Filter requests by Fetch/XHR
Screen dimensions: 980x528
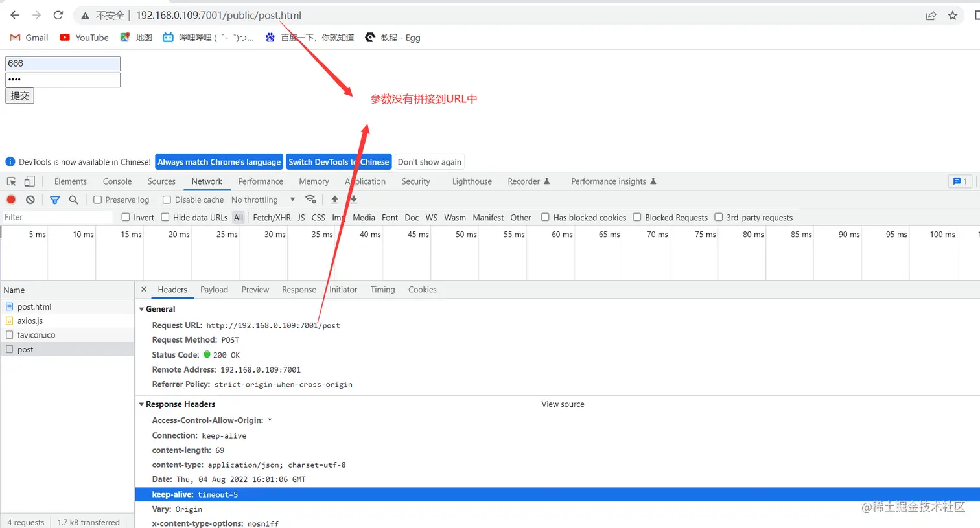coord(272,218)
